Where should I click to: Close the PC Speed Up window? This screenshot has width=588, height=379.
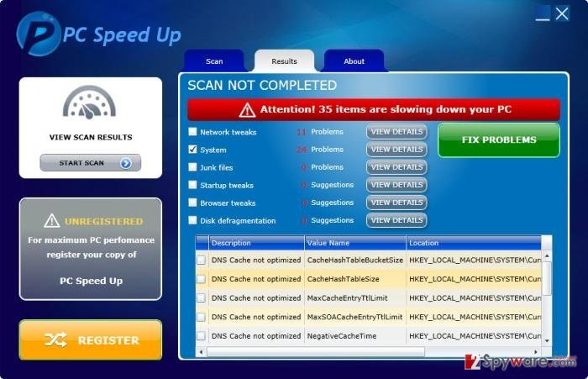pyautogui.click(x=562, y=13)
